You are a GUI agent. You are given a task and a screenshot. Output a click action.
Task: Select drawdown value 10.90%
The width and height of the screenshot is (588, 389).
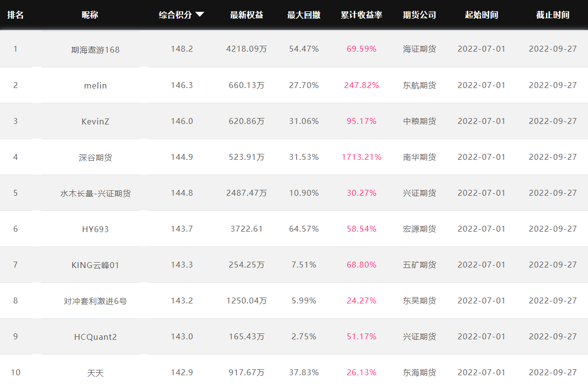tap(304, 193)
